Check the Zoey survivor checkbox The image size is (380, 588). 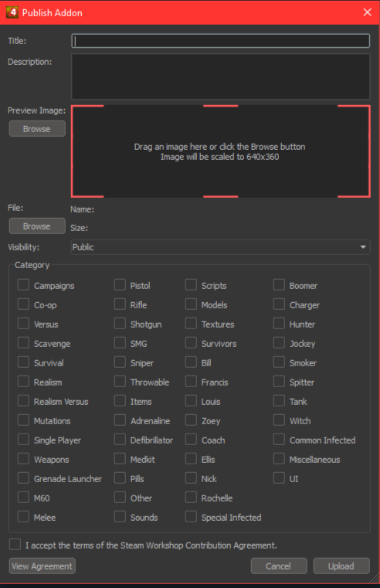191,420
